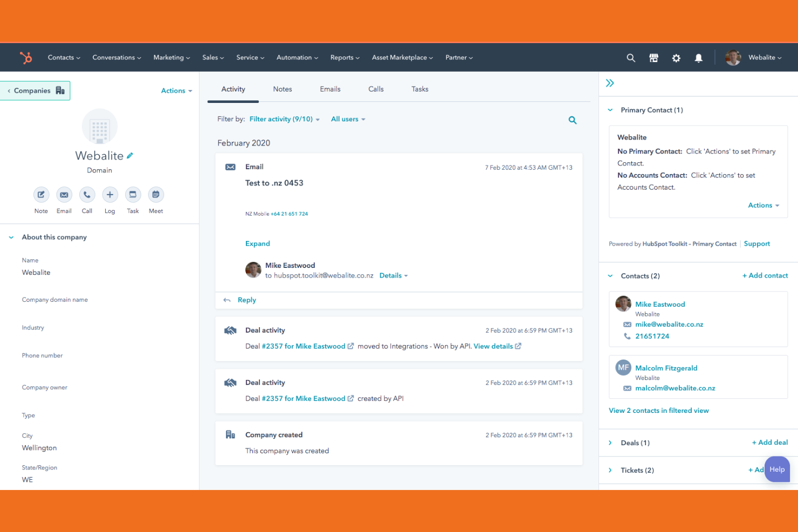Schedule a meeting with the Meet icon
This screenshot has height=532, width=798.
(155, 195)
